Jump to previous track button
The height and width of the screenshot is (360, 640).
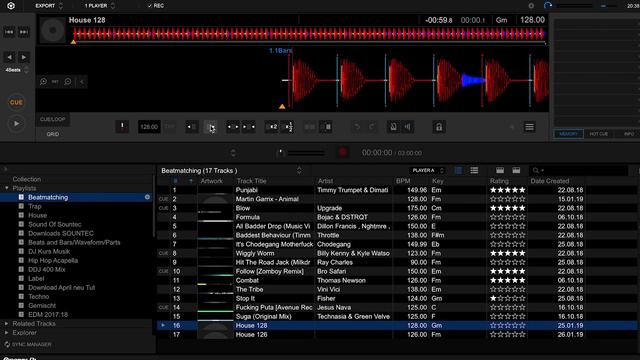[9, 32]
